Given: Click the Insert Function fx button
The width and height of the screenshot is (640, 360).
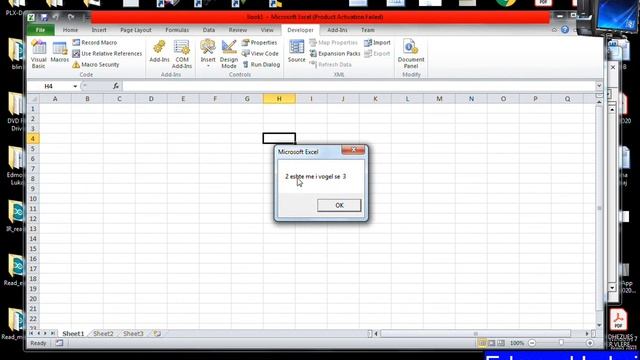Looking at the screenshot, I should tap(116, 86).
